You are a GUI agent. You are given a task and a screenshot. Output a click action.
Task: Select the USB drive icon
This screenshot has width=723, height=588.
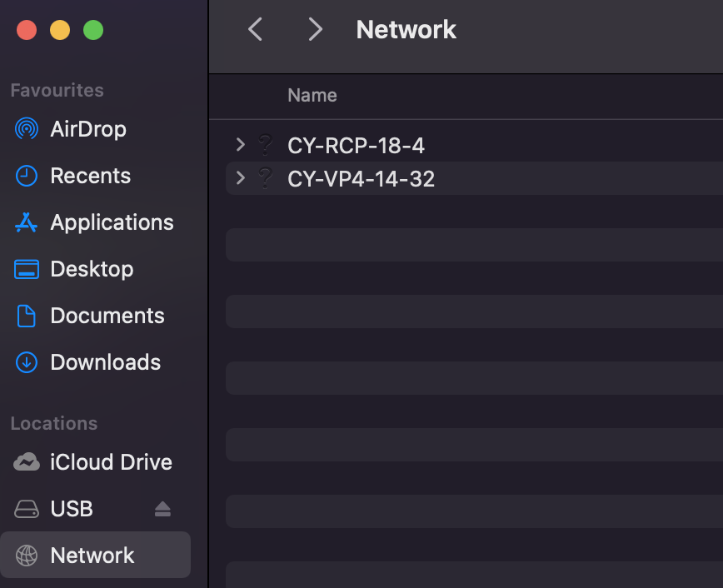tap(27, 509)
